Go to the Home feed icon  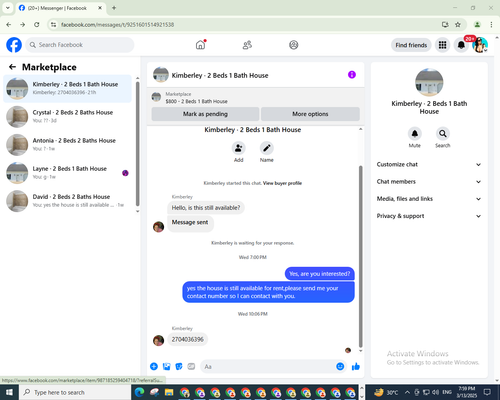pos(201,45)
